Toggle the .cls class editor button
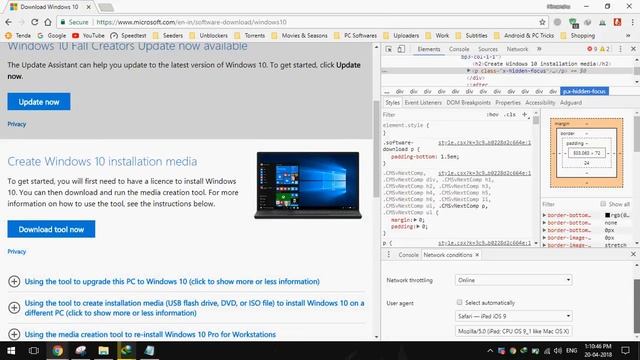 click(510, 115)
